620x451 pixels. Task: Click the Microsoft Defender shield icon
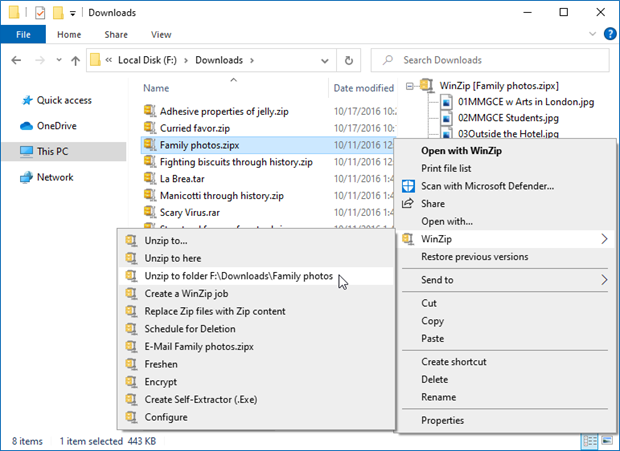click(408, 186)
